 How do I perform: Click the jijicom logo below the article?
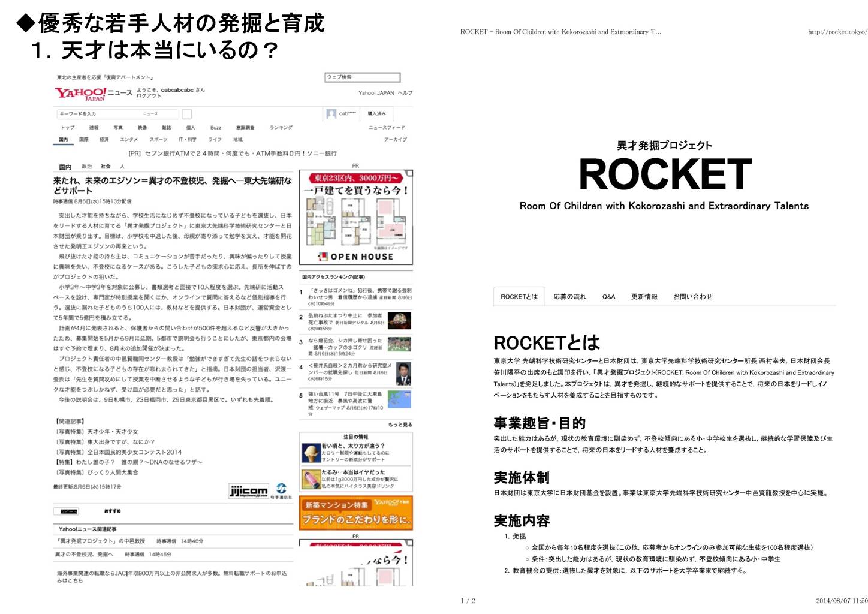coord(249,491)
